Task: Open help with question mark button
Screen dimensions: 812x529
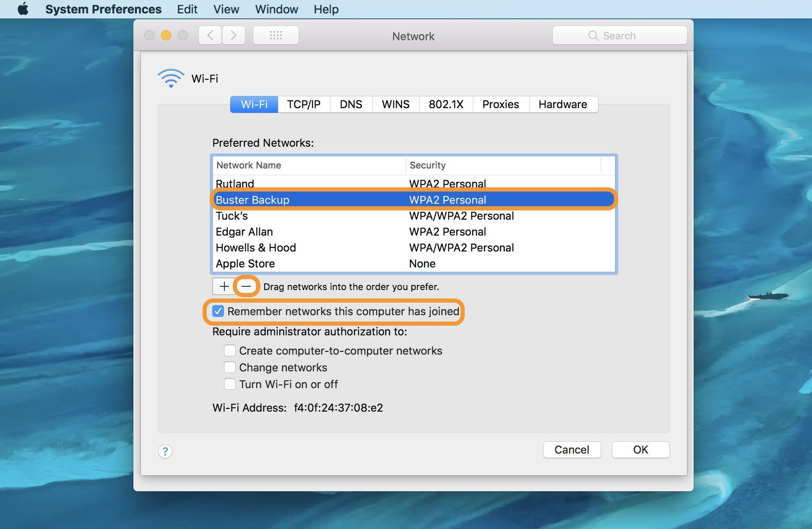Action: [x=165, y=451]
